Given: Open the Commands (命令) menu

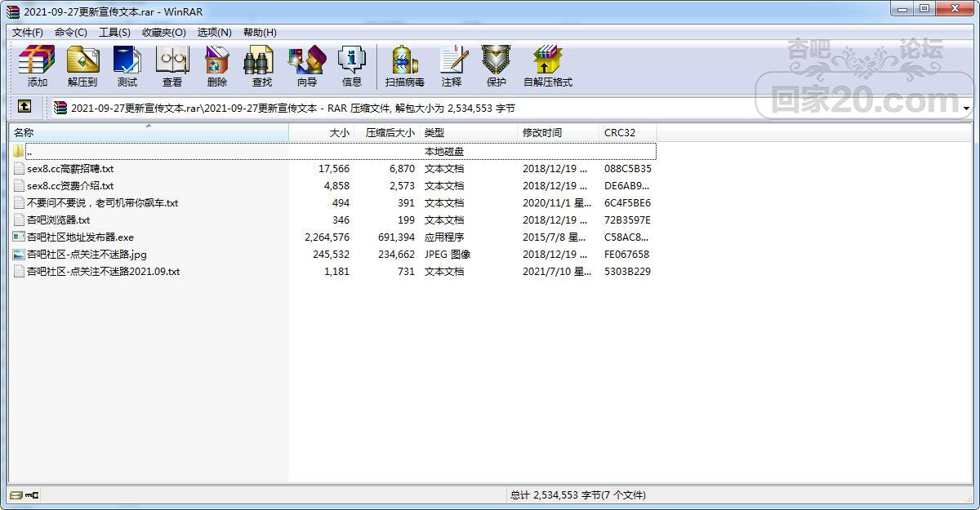Looking at the screenshot, I should (x=71, y=33).
